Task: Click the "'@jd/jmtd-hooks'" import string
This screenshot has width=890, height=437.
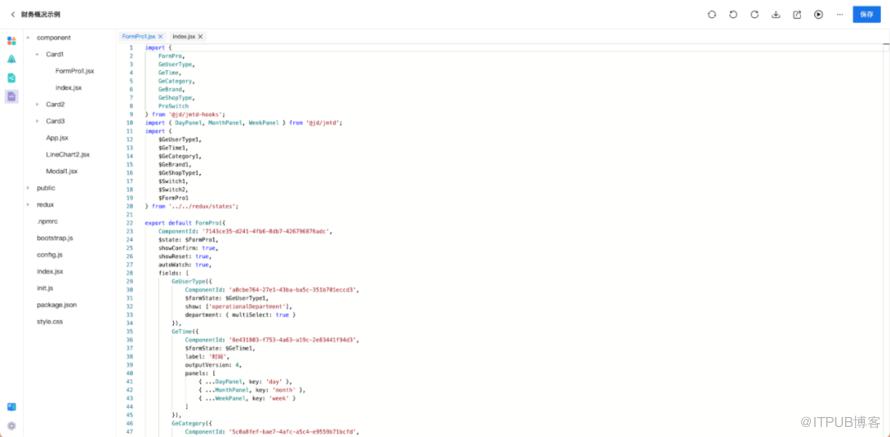Action: [194, 114]
